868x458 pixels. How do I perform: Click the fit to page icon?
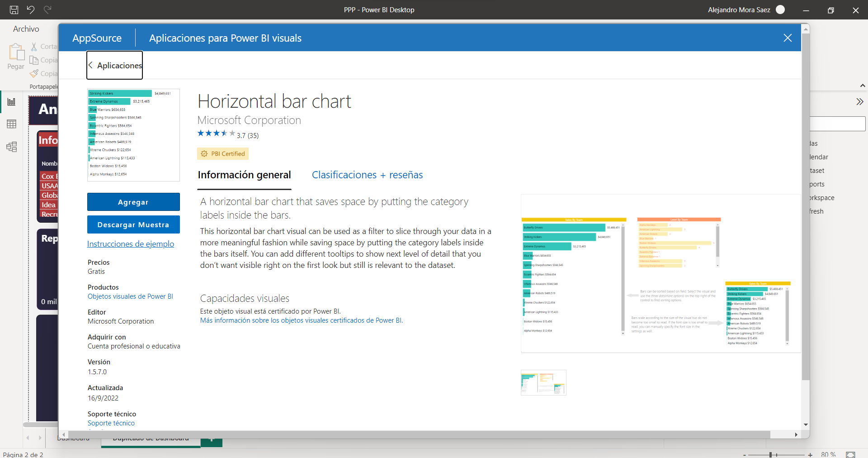[x=850, y=454]
